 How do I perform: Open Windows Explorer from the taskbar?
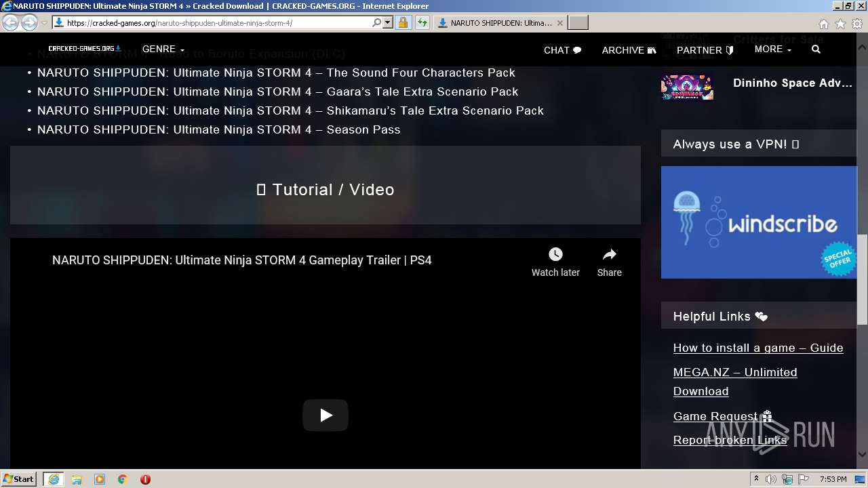pos(77,479)
